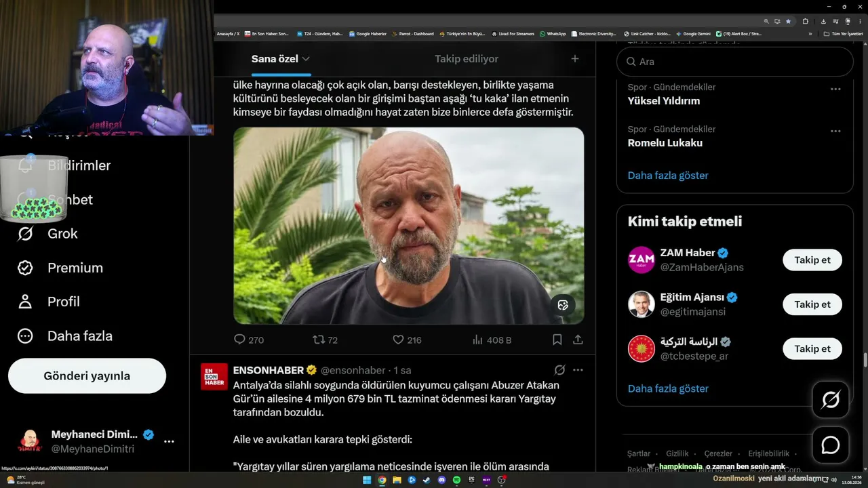Click the Ara search field
The image size is (868, 488).
pos(734,62)
